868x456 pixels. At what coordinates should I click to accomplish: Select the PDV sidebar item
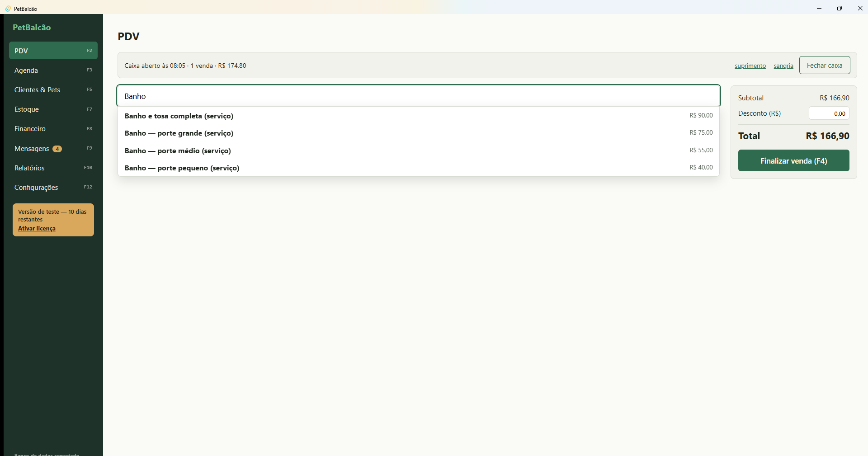coord(53,51)
